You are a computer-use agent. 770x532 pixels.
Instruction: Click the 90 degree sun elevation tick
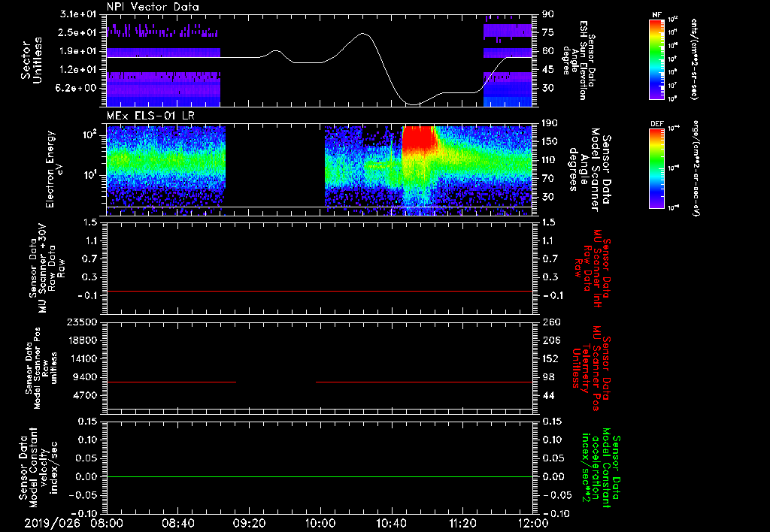click(547, 14)
